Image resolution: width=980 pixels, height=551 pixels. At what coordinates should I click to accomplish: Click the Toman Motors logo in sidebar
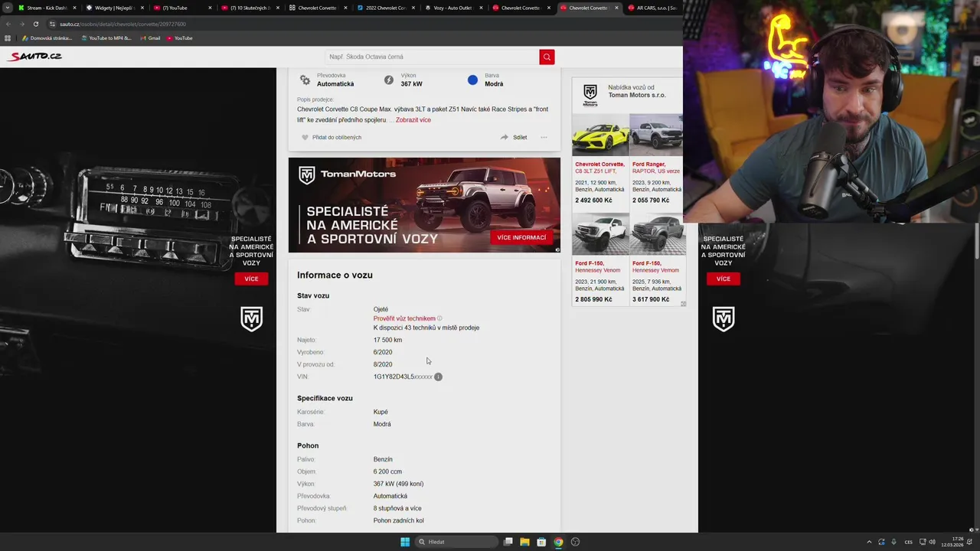pos(590,94)
